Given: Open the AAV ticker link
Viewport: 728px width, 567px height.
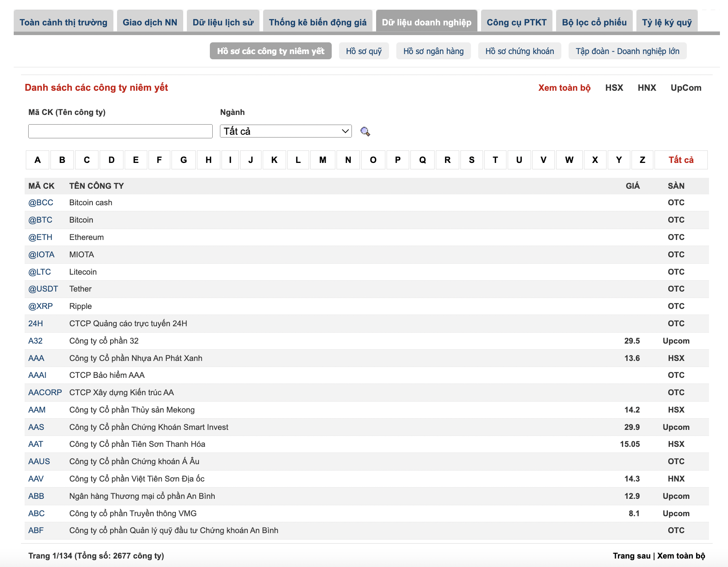Looking at the screenshot, I should click(36, 479).
